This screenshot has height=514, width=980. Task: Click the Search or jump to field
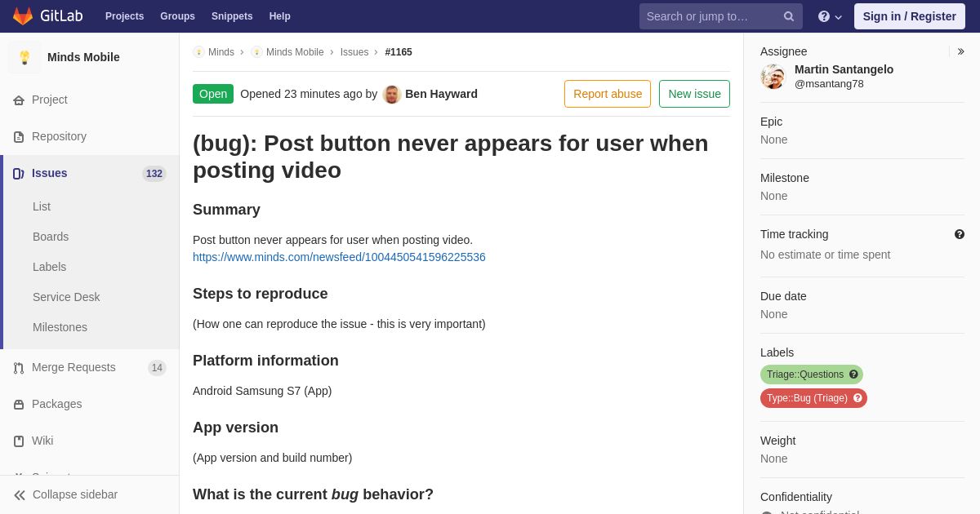721,16
